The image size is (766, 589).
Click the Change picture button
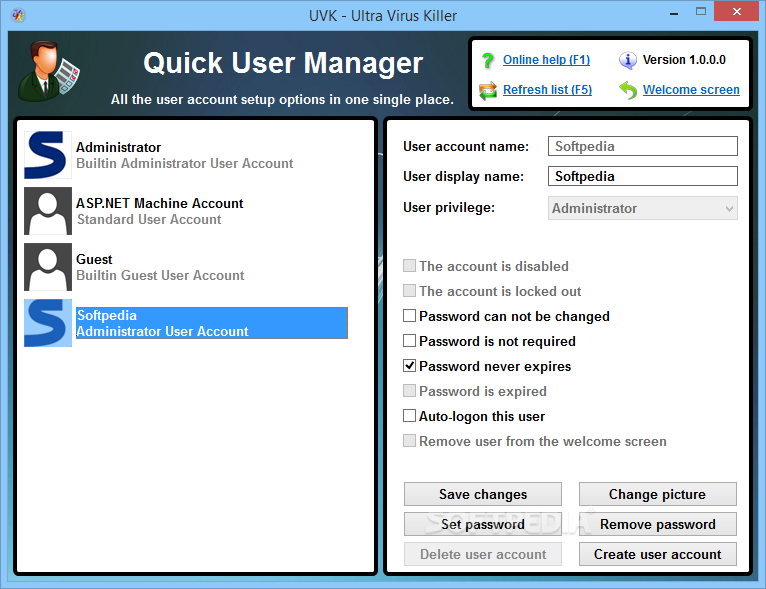pos(658,494)
